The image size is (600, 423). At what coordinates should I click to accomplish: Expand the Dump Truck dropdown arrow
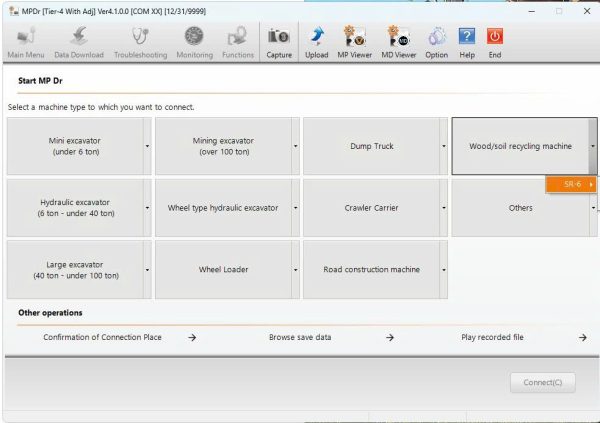(x=443, y=146)
